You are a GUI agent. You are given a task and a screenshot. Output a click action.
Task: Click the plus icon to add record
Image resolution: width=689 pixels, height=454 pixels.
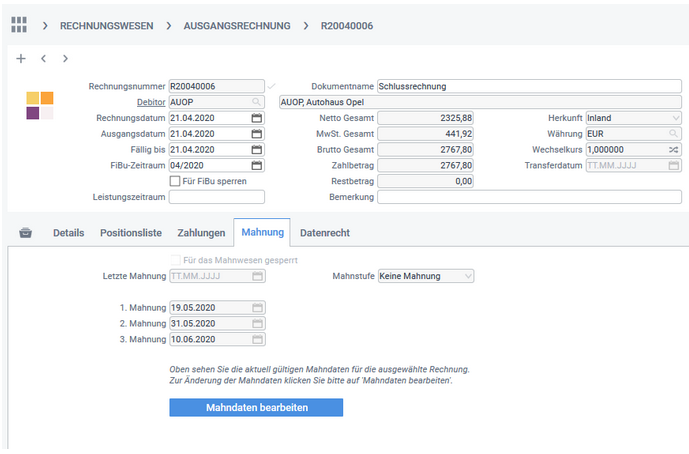[x=21, y=59]
